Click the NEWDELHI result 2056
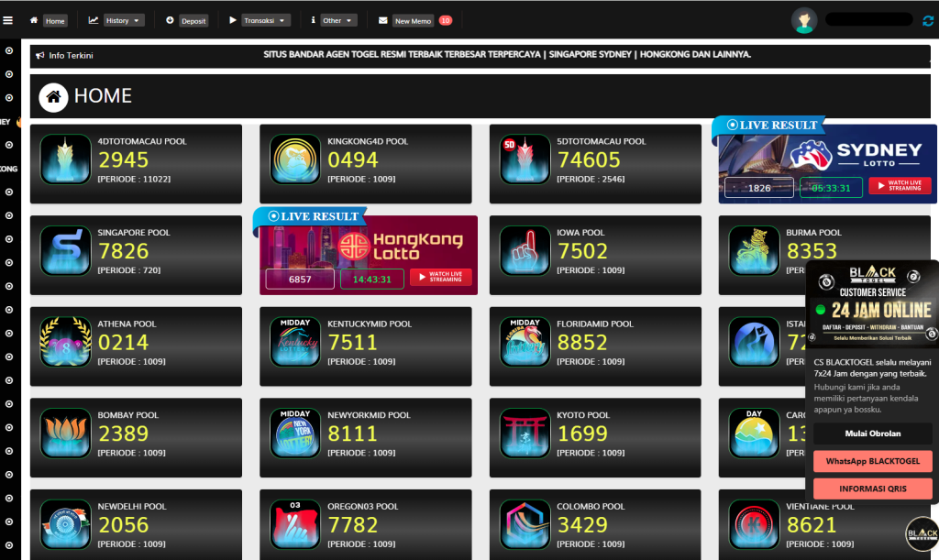Screen dimensions: 939x560 point(124,524)
